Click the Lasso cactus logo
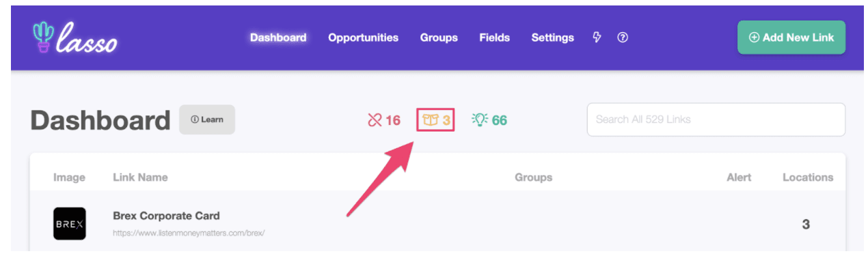This screenshot has width=868, height=258. pyautogui.click(x=75, y=39)
